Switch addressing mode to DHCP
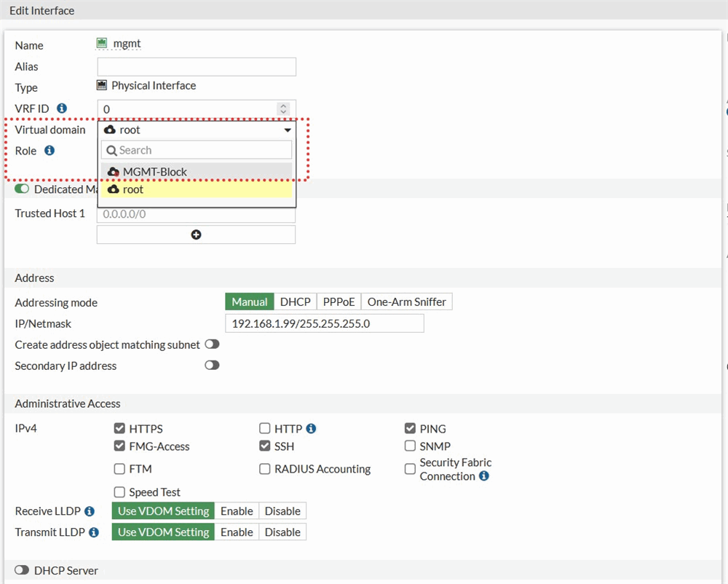The height and width of the screenshot is (584, 728). pyautogui.click(x=295, y=302)
